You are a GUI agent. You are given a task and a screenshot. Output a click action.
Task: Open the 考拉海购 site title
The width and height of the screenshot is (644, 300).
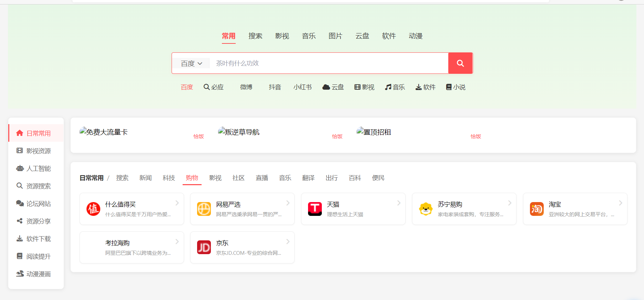tap(117, 243)
